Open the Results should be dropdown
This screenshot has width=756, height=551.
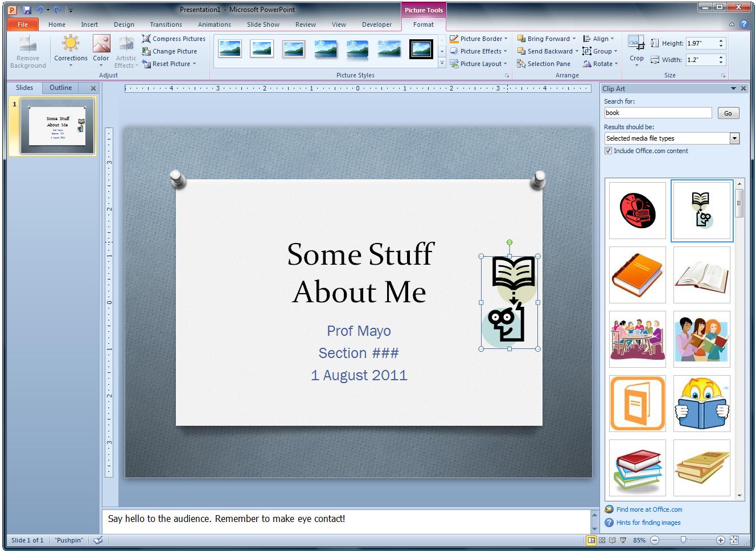pyautogui.click(x=734, y=138)
